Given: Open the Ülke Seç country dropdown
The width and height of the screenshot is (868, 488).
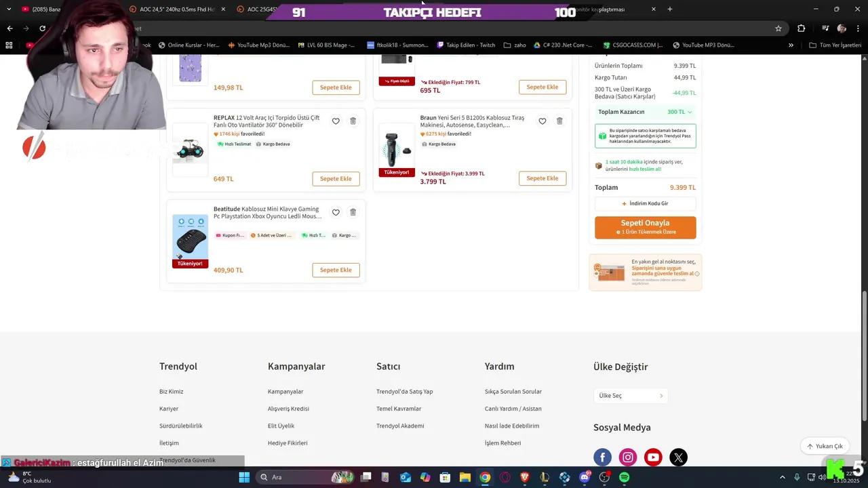Looking at the screenshot, I should point(631,396).
